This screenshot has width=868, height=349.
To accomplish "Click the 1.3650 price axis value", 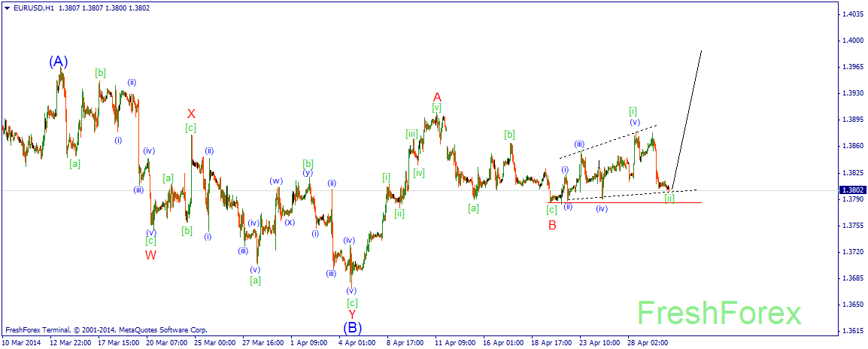I will [x=851, y=305].
